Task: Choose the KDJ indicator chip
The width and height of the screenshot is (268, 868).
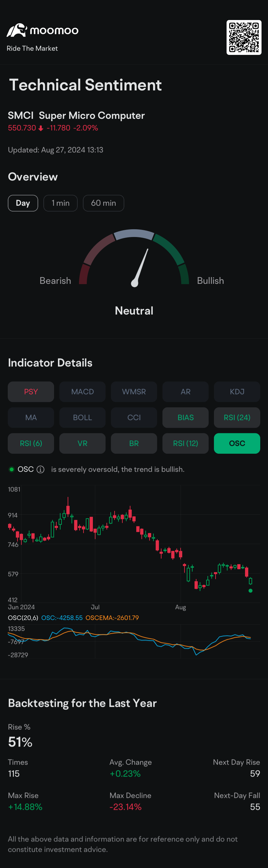Action: coord(237,392)
